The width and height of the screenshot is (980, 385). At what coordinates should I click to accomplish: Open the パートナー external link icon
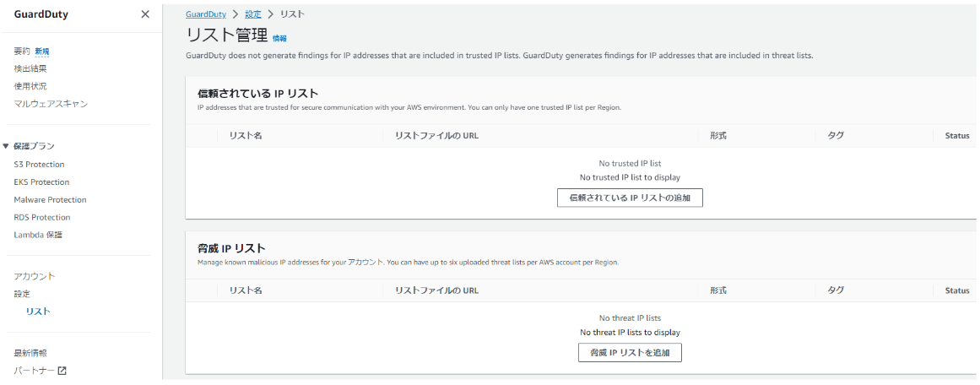coord(62,371)
